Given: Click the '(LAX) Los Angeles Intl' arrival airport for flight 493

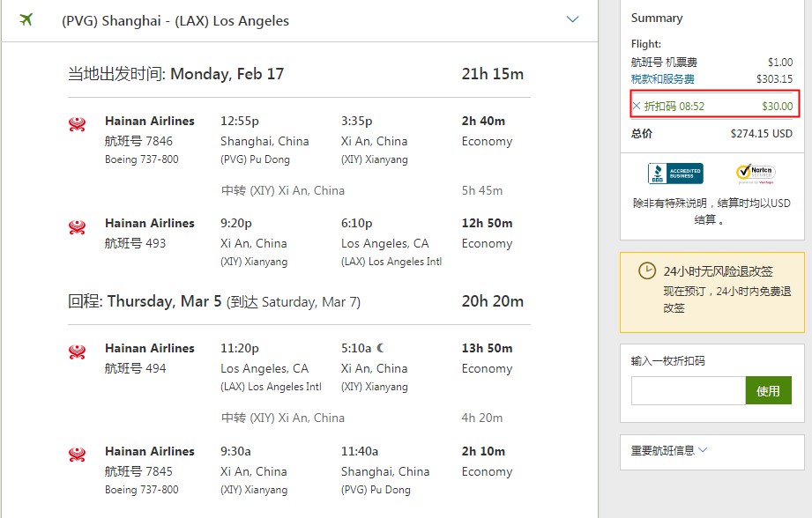Looking at the screenshot, I should tap(391, 262).
